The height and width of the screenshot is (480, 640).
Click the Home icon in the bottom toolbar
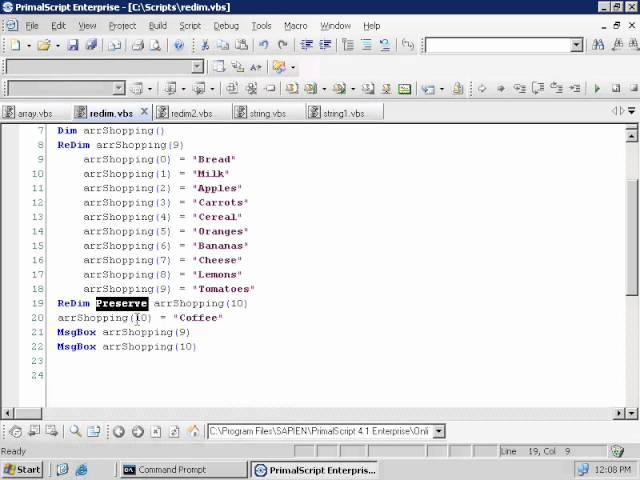point(194,432)
